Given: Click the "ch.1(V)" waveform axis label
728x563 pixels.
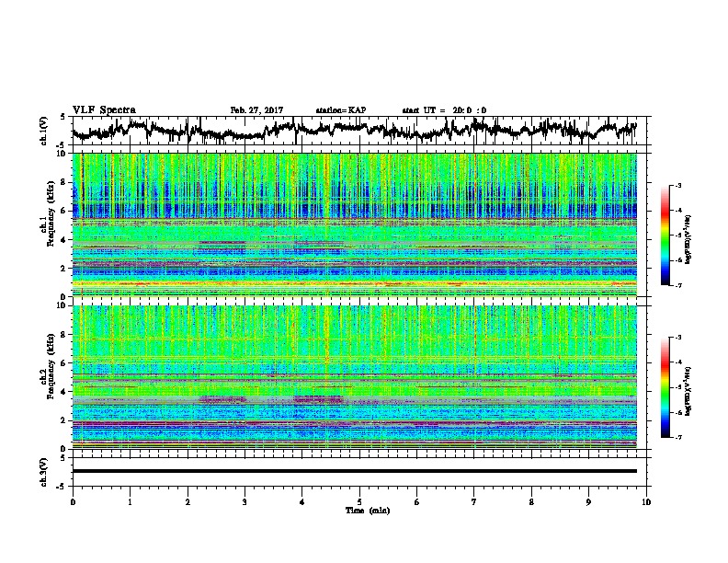Looking at the screenshot, I should tap(44, 131).
